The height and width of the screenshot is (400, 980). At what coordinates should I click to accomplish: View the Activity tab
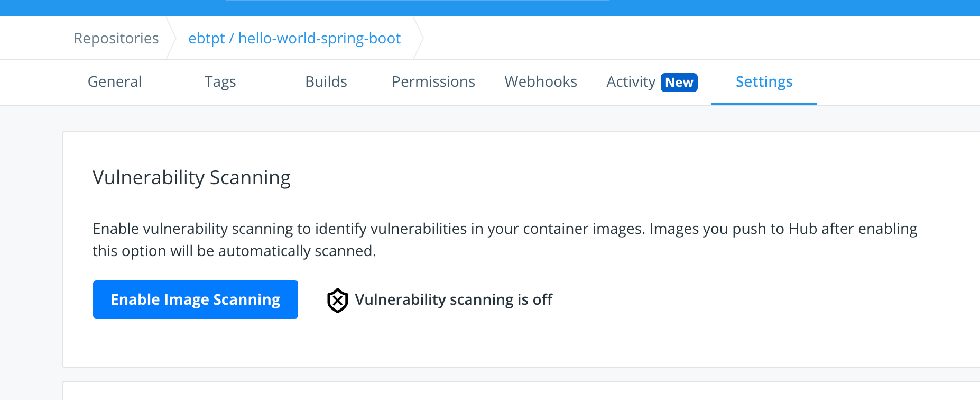point(631,81)
